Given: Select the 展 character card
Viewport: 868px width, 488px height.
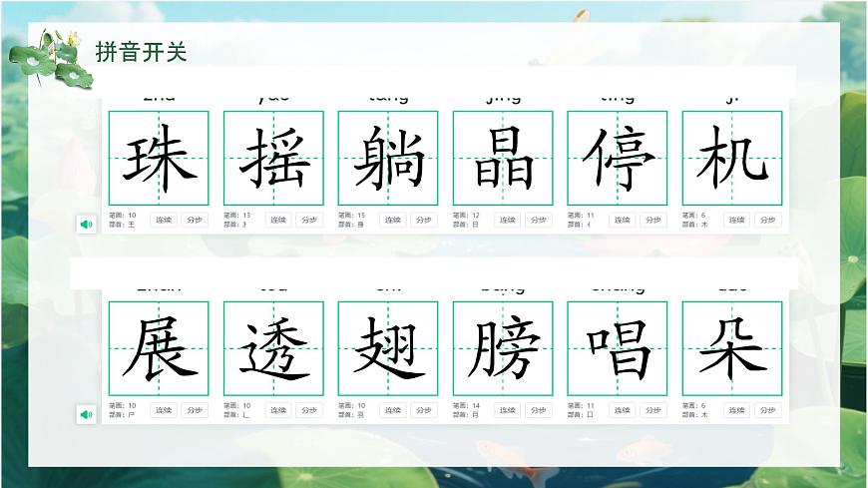Looking at the screenshot, I should pyautogui.click(x=159, y=348).
